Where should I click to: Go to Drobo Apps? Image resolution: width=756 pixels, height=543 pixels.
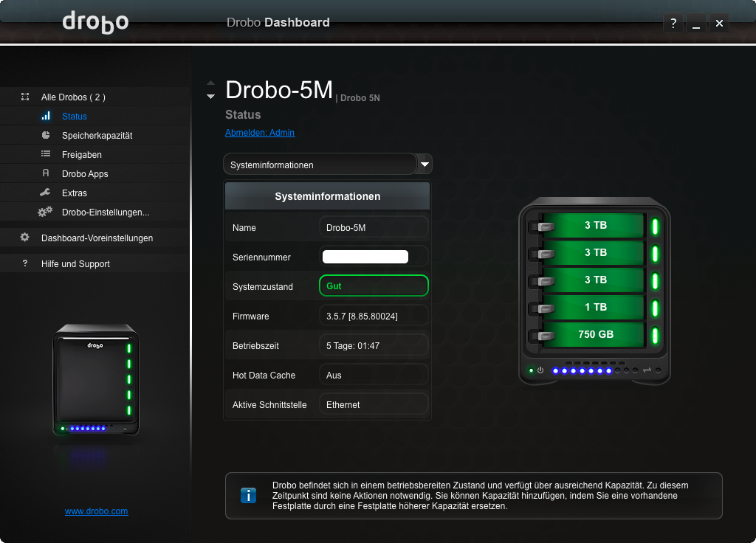pyautogui.click(x=85, y=174)
